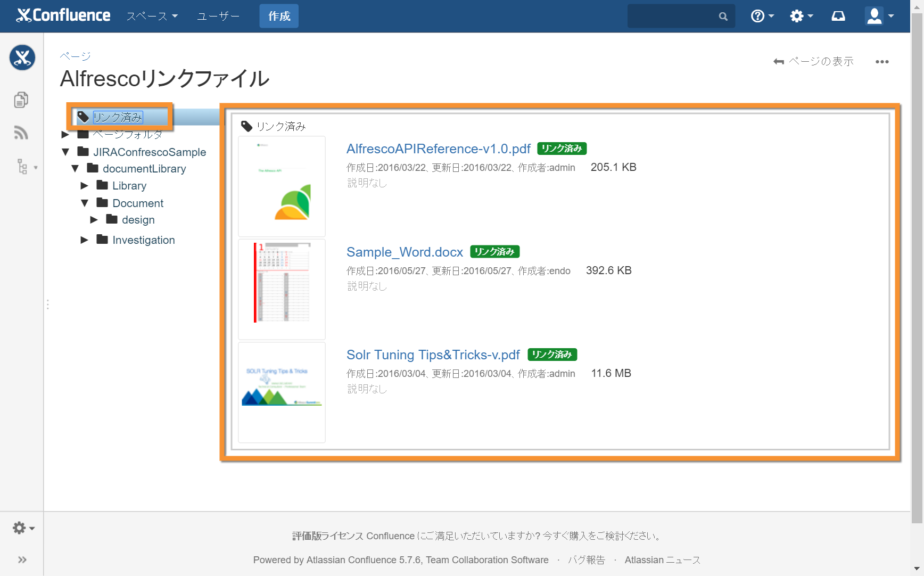Click the バグ報告 footer link
The width and height of the screenshot is (924, 576).
tap(587, 560)
